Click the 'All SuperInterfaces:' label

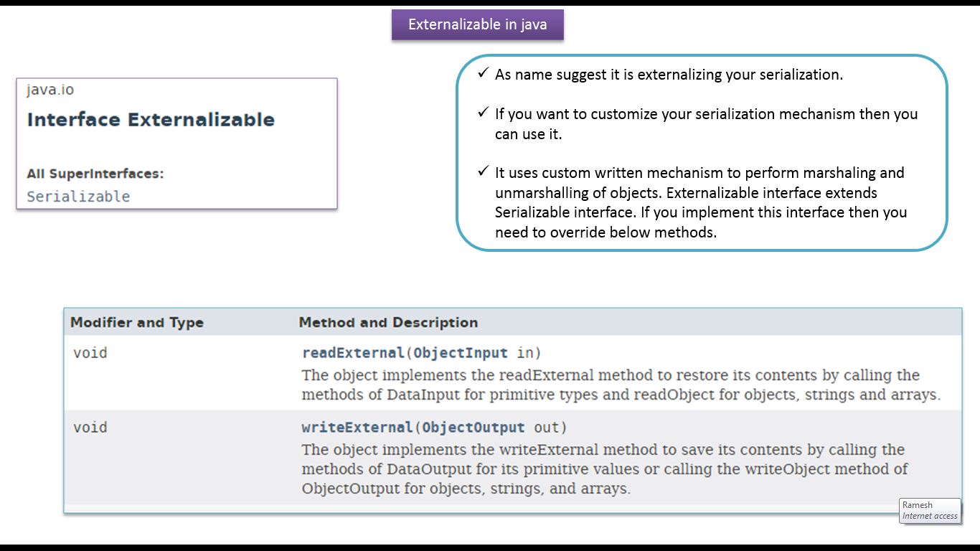point(95,174)
